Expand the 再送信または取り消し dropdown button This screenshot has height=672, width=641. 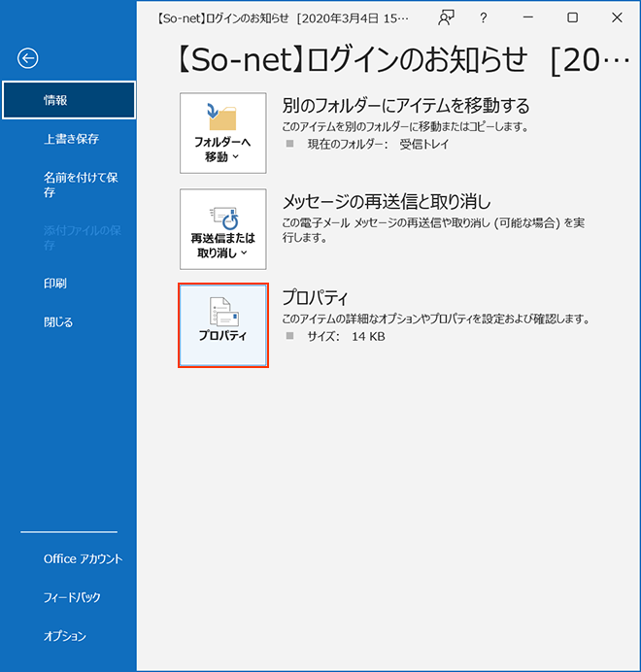[223, 229]
